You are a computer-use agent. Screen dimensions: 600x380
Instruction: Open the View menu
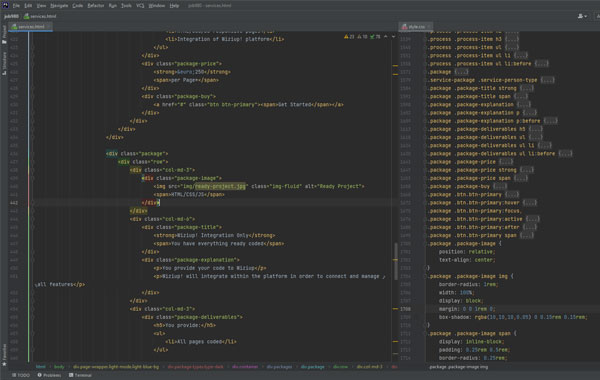coord(41,6)
